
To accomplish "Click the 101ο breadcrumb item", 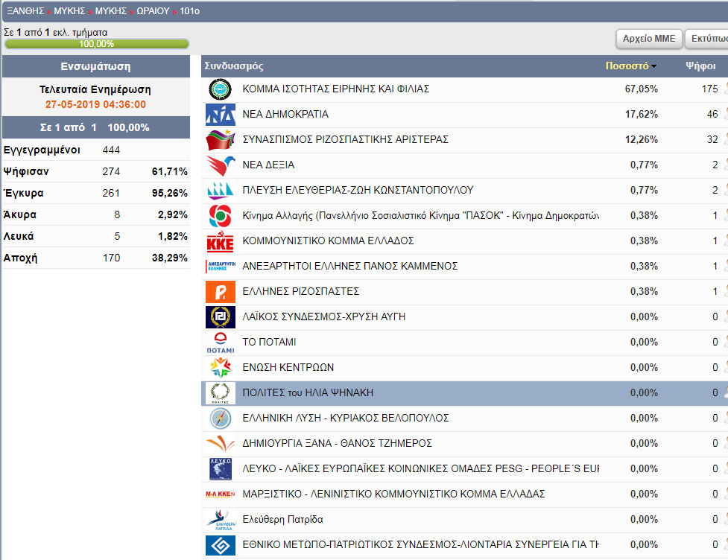I will pos(189,10).
